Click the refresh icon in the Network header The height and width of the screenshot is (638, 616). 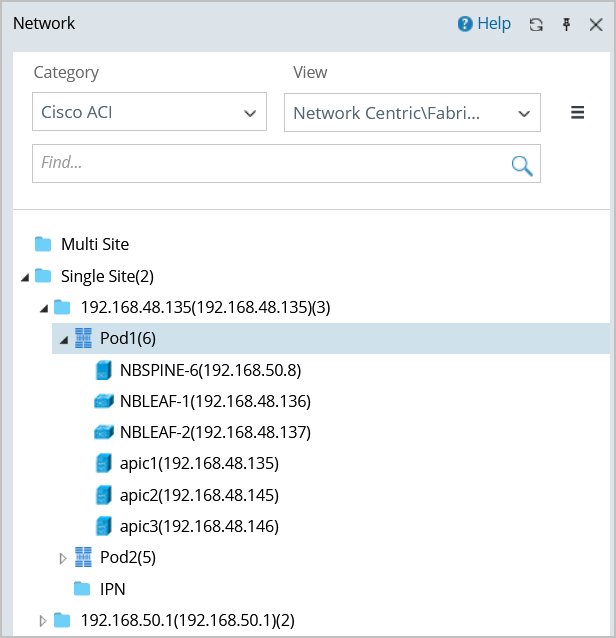click(x=536, y=24)
